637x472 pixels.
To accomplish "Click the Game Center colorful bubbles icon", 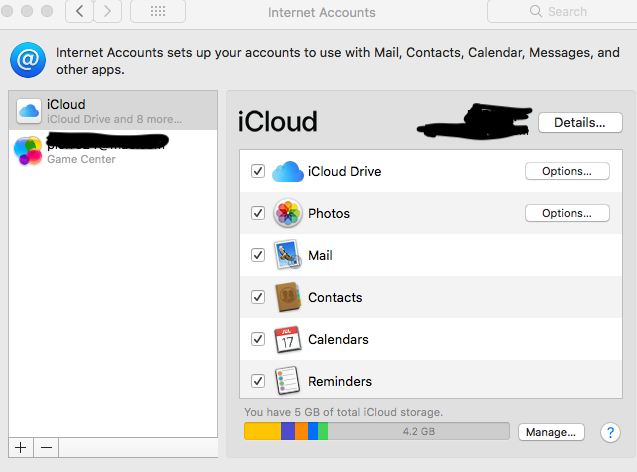I will coord(28,150).
